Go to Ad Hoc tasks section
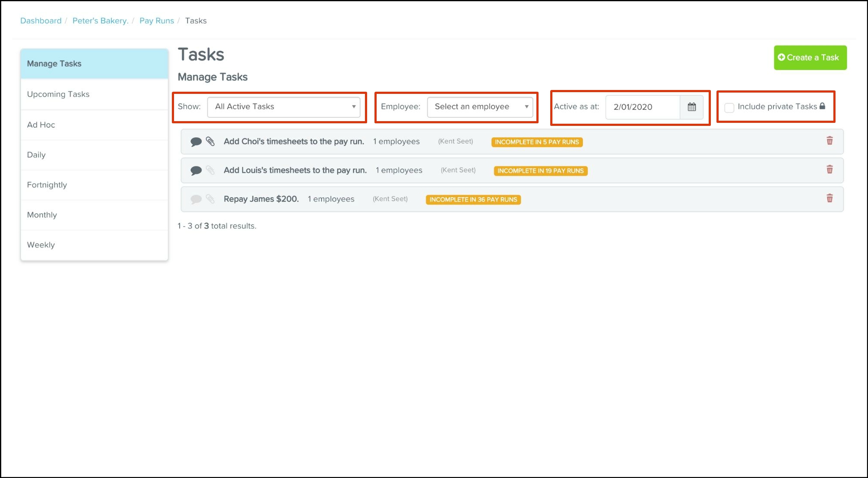The height and width of the screenshot is (478, 868). pos(41,125)
